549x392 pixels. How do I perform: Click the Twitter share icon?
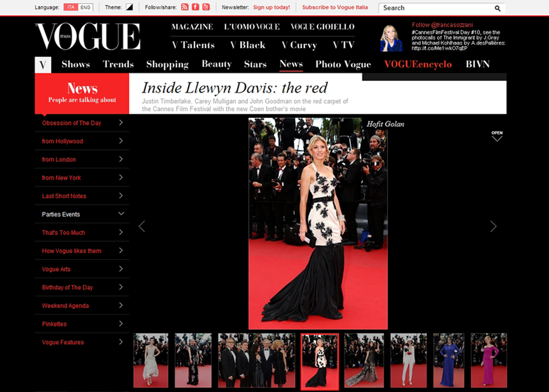pyautogui.click(x=206, y=7)
